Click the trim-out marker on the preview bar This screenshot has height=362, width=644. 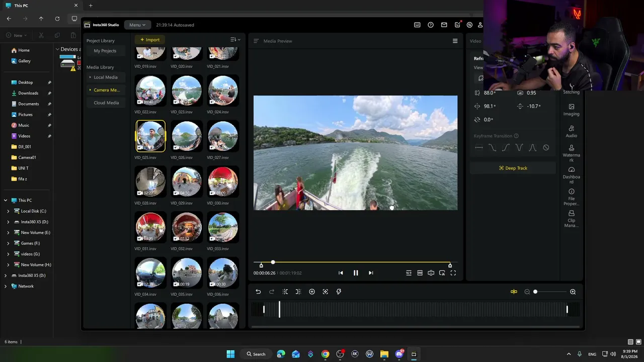pos(450,265)
